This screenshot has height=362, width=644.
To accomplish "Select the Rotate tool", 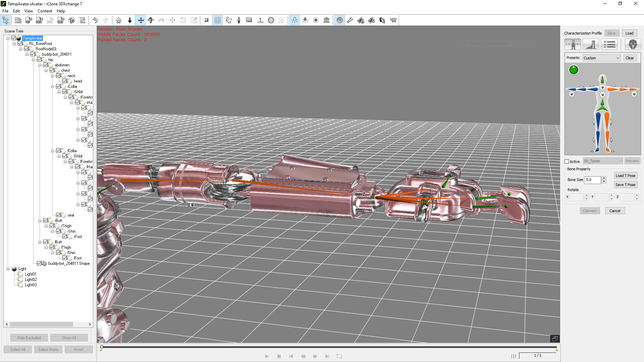I will [x=151, y=20].
